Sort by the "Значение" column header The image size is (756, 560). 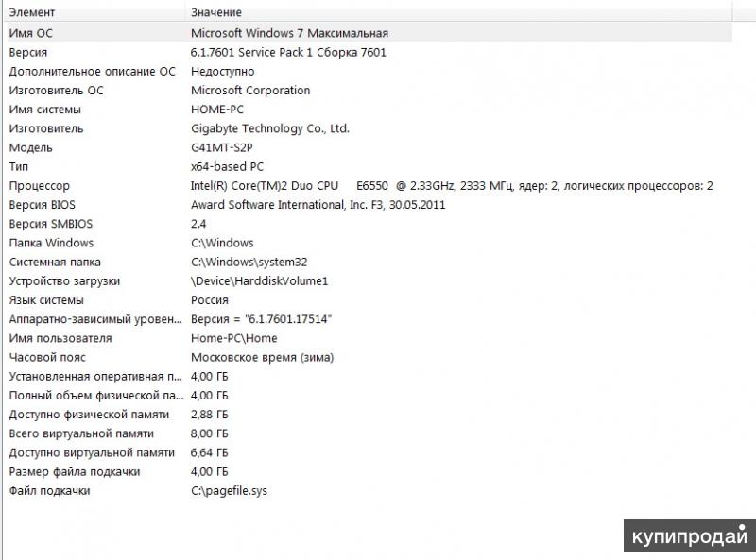(x=216, y=12)
